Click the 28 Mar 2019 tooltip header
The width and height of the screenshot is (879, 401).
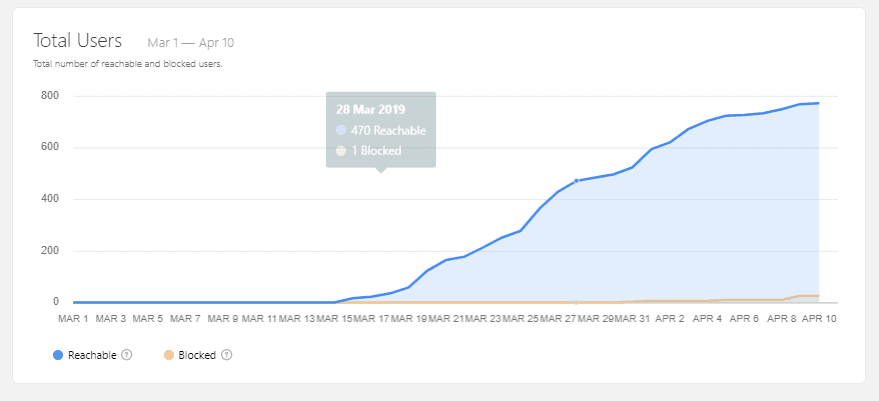click(371, 109)
